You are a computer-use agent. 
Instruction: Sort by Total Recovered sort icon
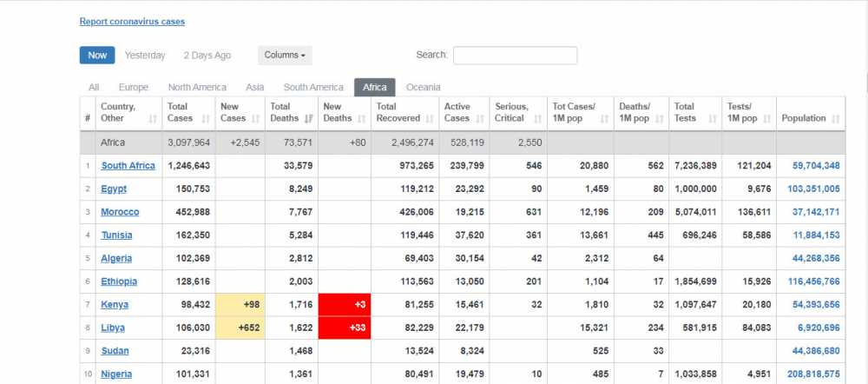pyautogui.click(x=430, y=118)
